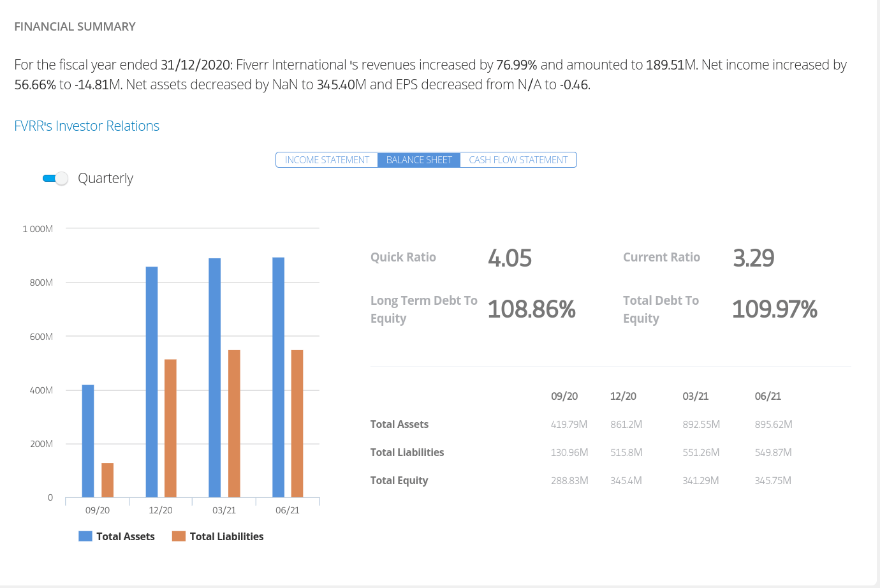Screen dimensions: 880x588
Task: Click the 03/21 column header
Action: (x=695, y=396)
